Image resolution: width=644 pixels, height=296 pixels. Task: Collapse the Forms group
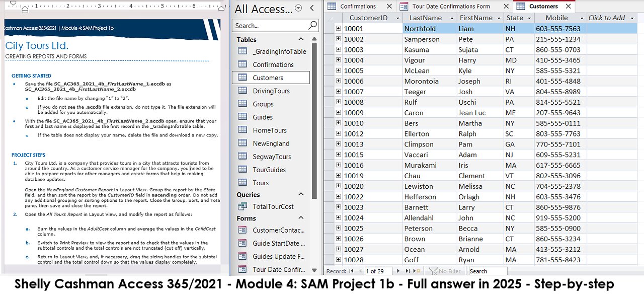click(301, 218)
